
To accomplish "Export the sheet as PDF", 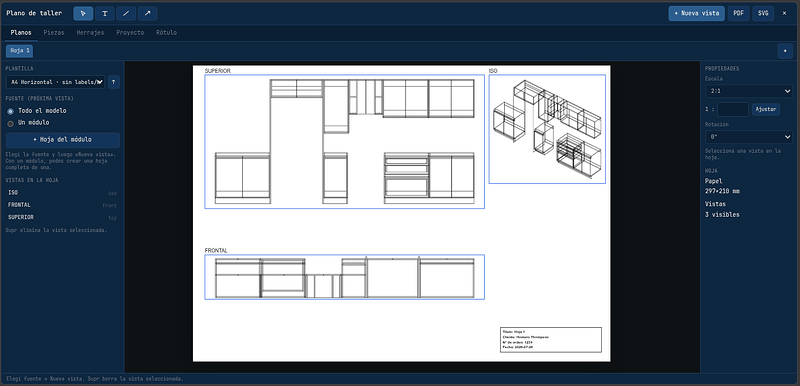I will coord(738,13).
